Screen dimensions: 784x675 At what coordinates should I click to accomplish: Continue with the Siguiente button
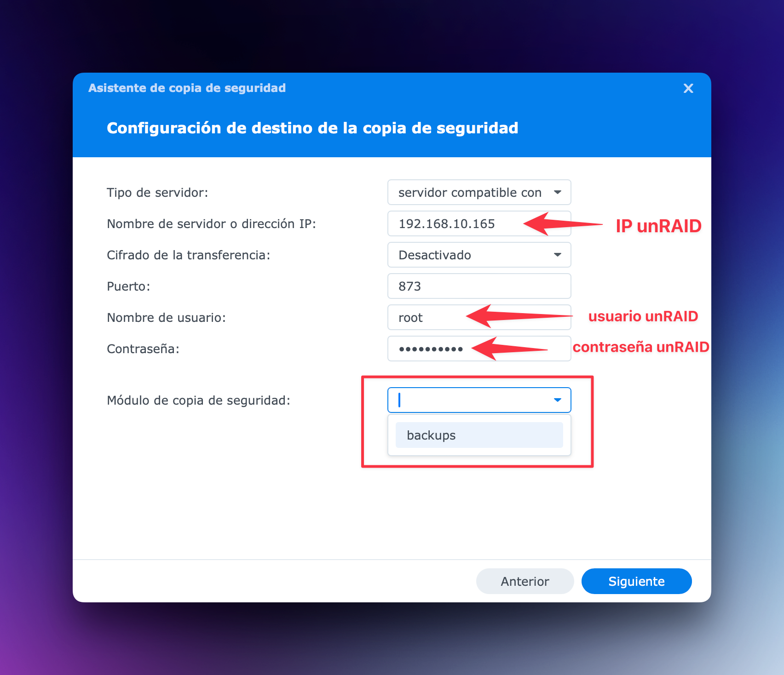[x=637, y=581]
